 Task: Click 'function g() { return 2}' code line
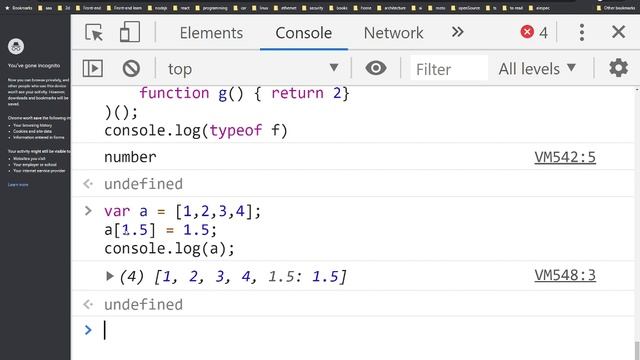(x=244, y=93)
